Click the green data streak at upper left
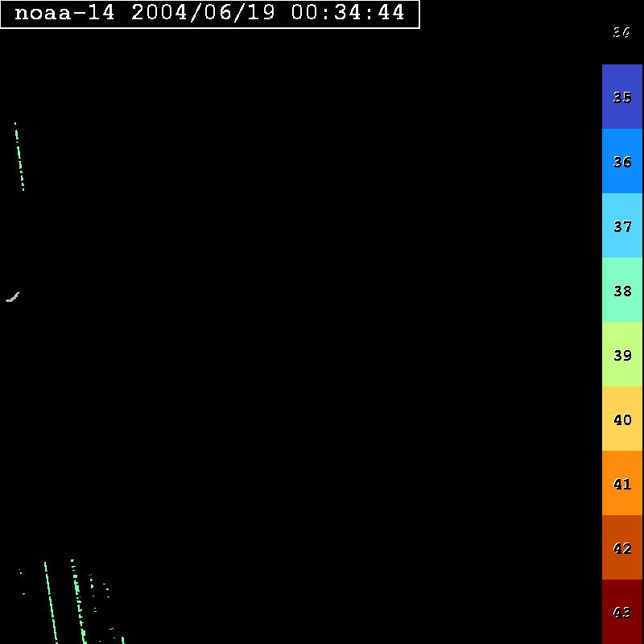 coord(19,159)
